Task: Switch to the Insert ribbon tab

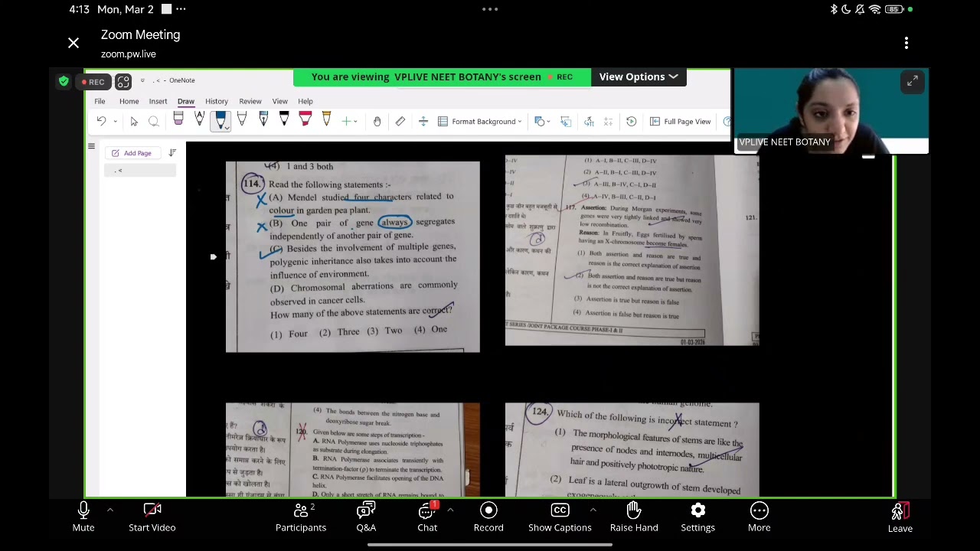Action: (x=158, y=101)
